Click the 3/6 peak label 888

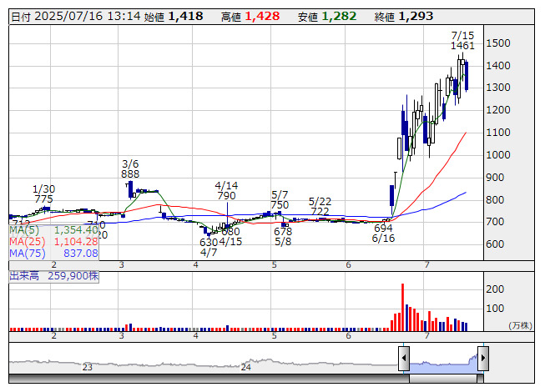coord(130,174)
